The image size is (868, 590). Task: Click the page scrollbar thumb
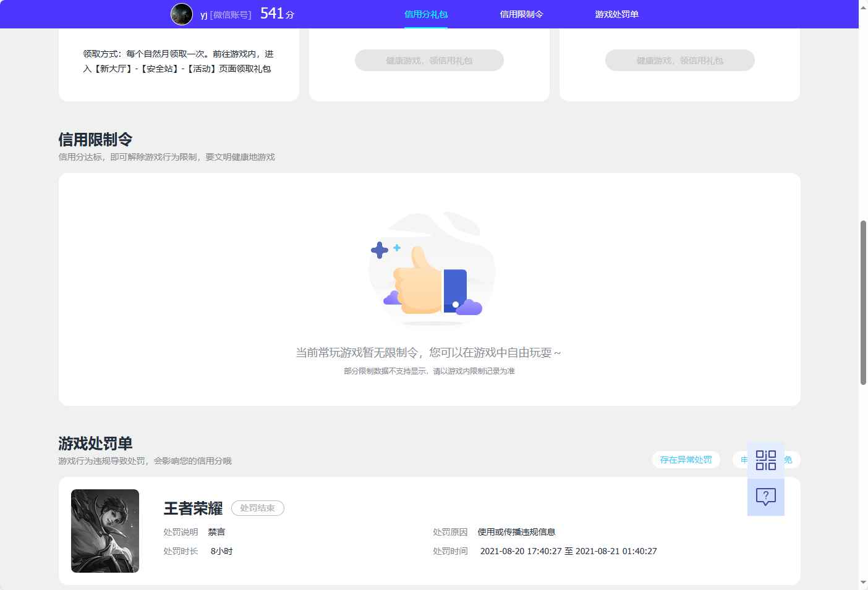click(863, 303)
